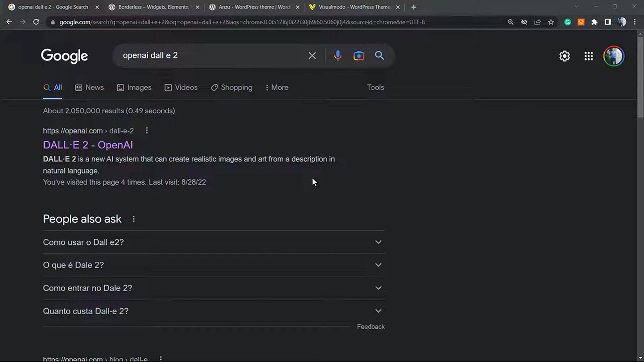The image size is (644, 362).
Task: Open Chrome profile avatar in toolbar
Action: (x=622, y=22)
